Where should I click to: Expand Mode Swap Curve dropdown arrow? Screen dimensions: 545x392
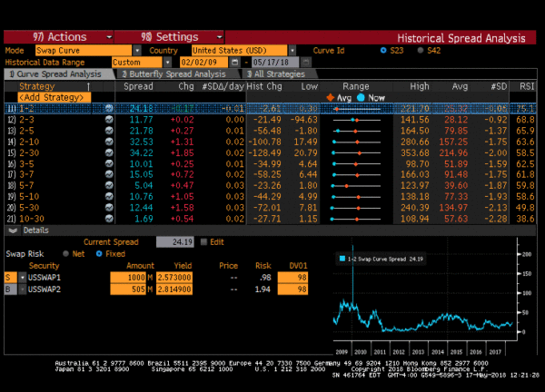coord(137,50)
